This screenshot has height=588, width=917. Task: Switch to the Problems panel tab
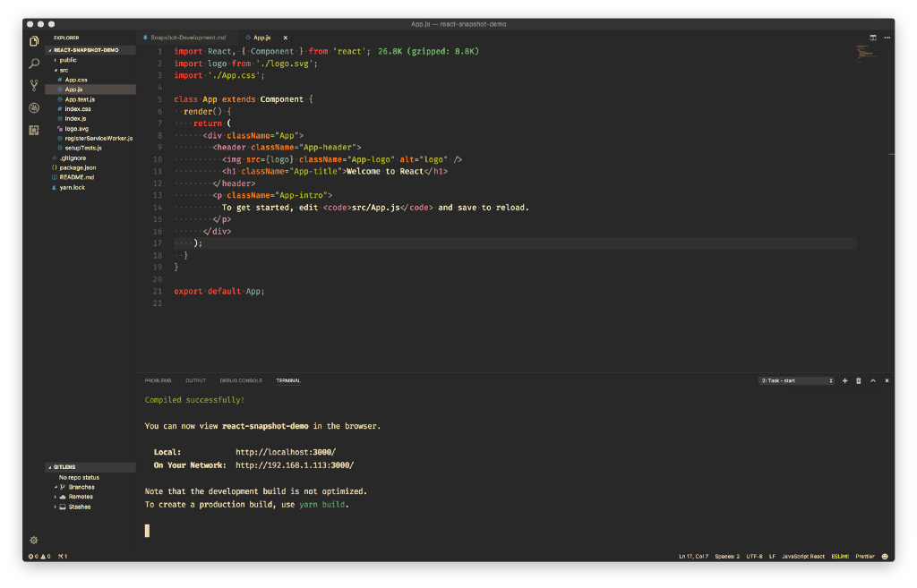tap(158, 380)
